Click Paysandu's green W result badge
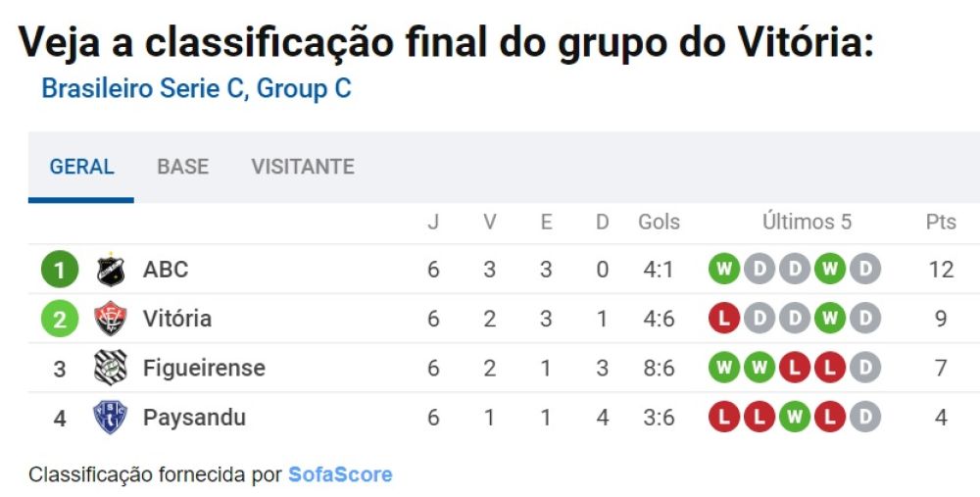Viewport: 980px width, 497px height. (795, 418)
